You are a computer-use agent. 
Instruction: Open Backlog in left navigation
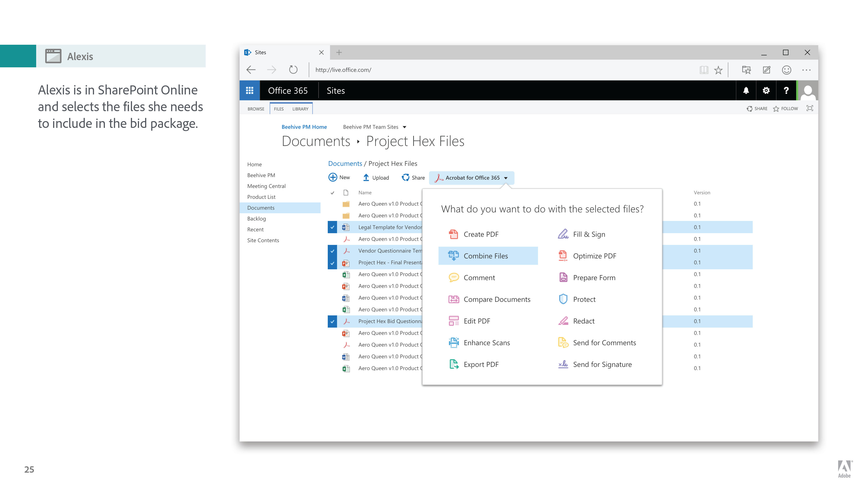point(256,218)
